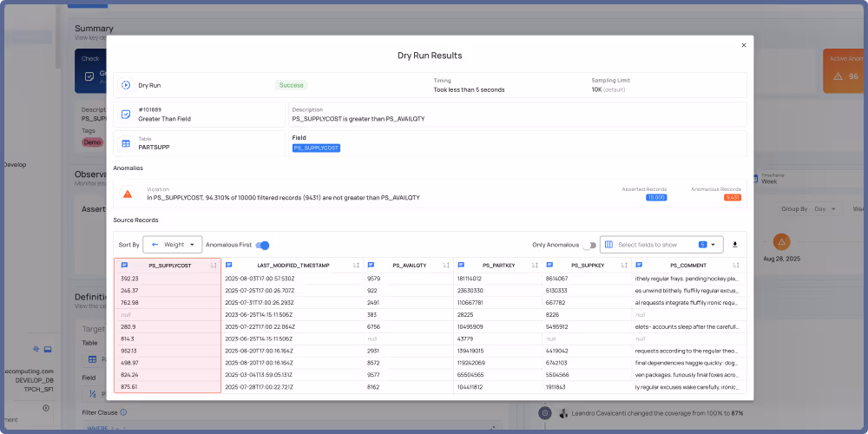868x434 pixels.
Task: Click the Active Anomalies warning icon in background
Action: (x=838, y=76)
